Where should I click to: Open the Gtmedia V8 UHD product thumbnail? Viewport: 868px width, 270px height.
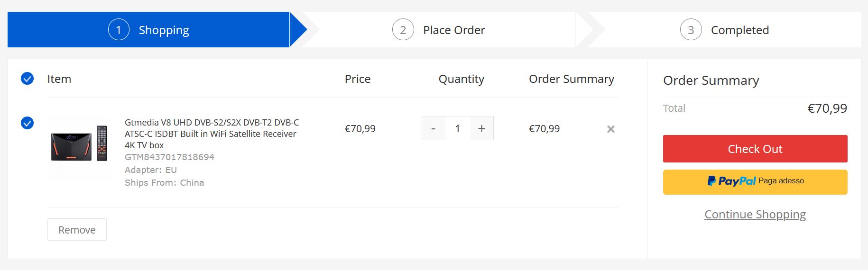click(79, 144)
